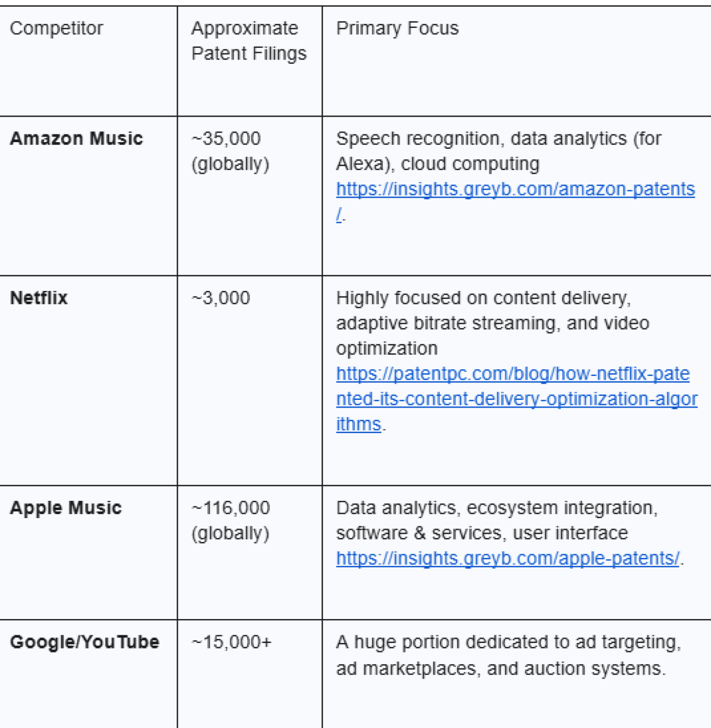Open the Amazon patents greyb.com link
The width and height of the screenshot is (711, 728).
tap(515, 189)
